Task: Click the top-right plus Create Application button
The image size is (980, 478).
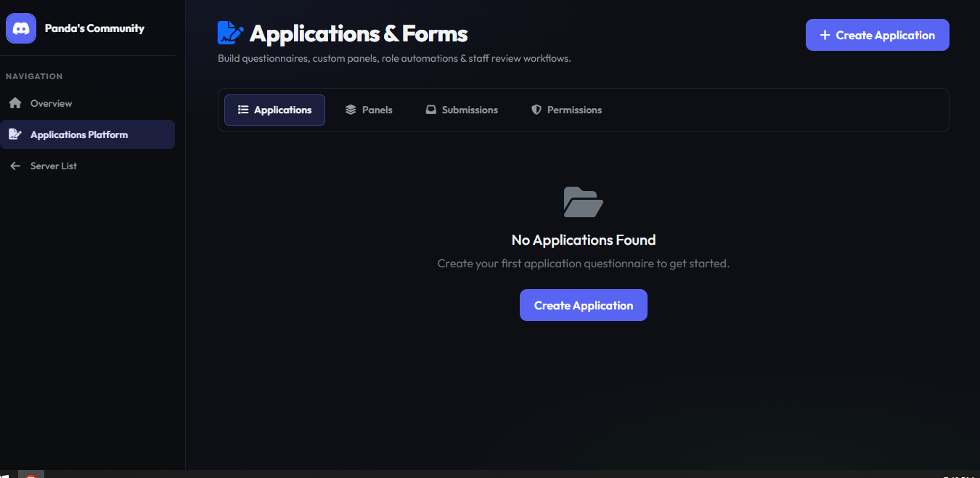Action: coord(877,35)
